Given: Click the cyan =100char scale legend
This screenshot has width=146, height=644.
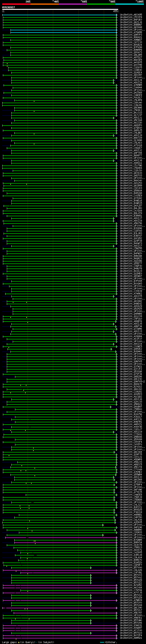Looking at the screenshot, I should [x=109, y=642].
